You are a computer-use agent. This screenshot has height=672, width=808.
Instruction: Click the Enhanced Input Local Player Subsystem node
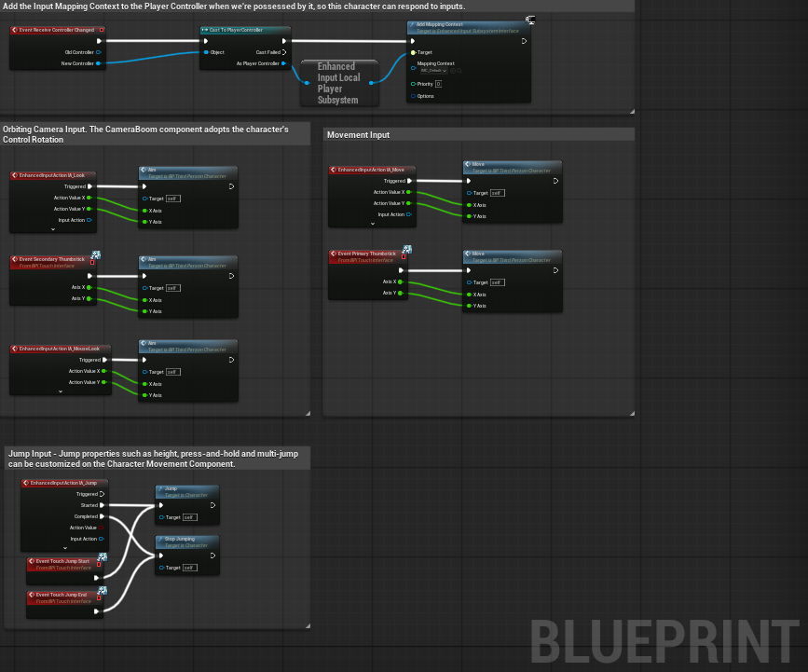pos(337,83)
